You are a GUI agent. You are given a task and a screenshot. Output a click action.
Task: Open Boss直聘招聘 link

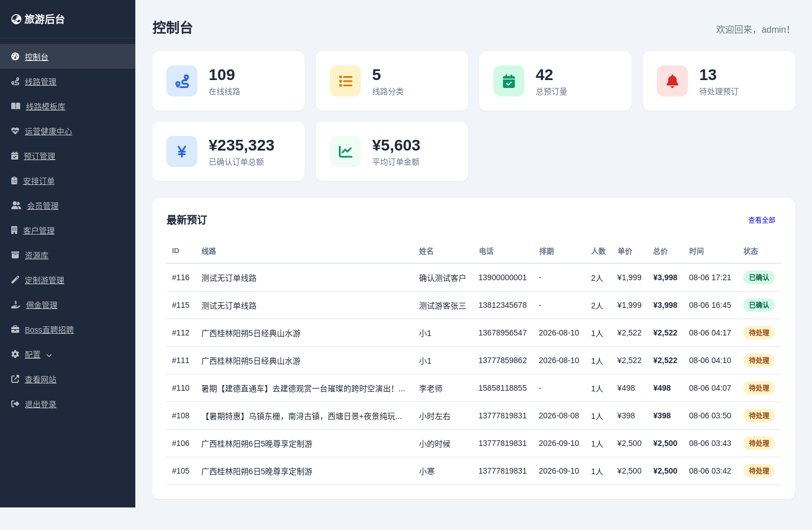pos(68,329)
